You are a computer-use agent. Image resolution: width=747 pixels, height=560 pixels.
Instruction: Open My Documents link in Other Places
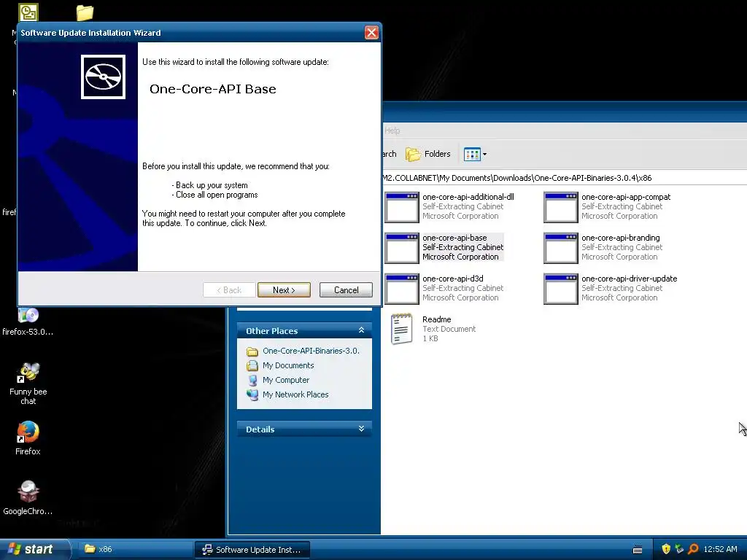[x=288, y=365]
